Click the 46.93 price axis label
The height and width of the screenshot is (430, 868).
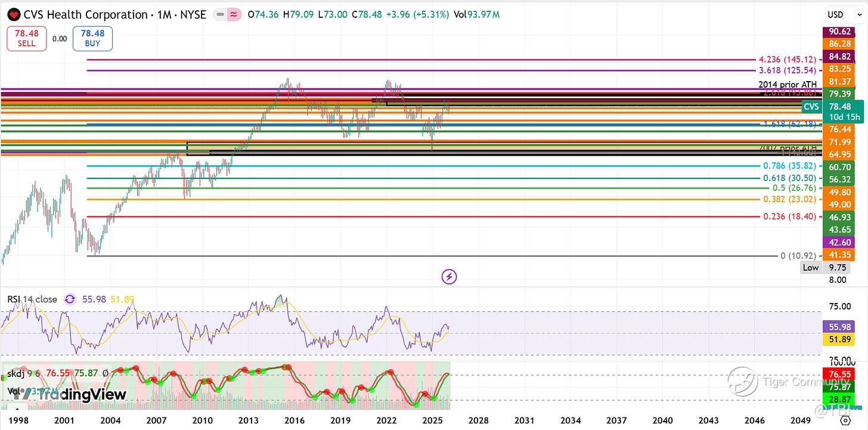click(838, 218)
